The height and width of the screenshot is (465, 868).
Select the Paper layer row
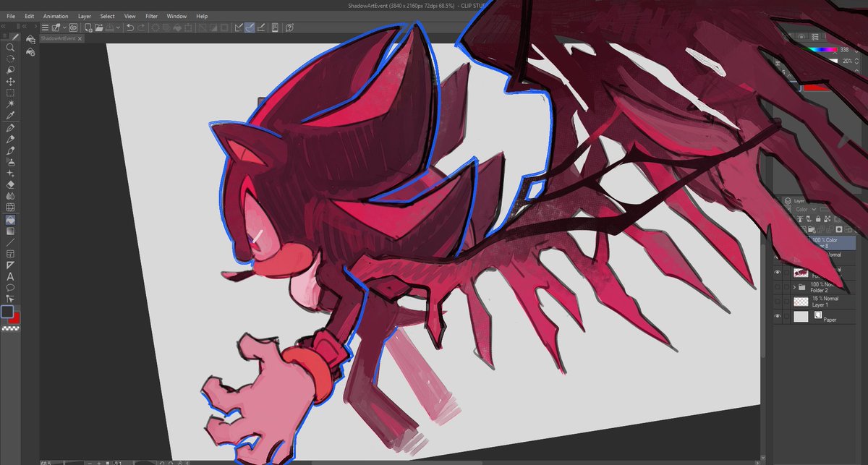(x=814, y=316)
